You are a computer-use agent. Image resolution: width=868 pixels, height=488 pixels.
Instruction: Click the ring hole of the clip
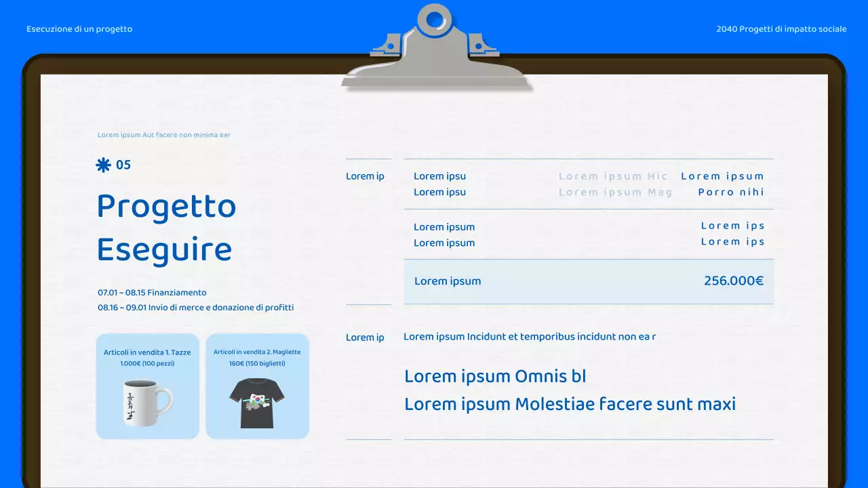pyautogui.click(x=434, y=19)
